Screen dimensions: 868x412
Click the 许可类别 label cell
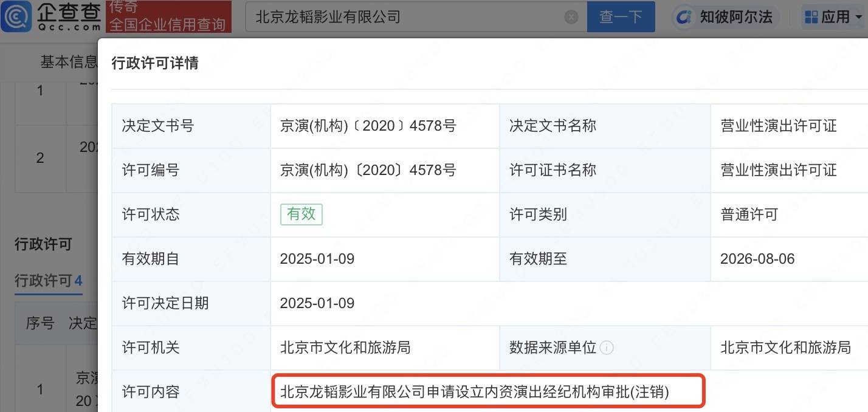point(605,215)
